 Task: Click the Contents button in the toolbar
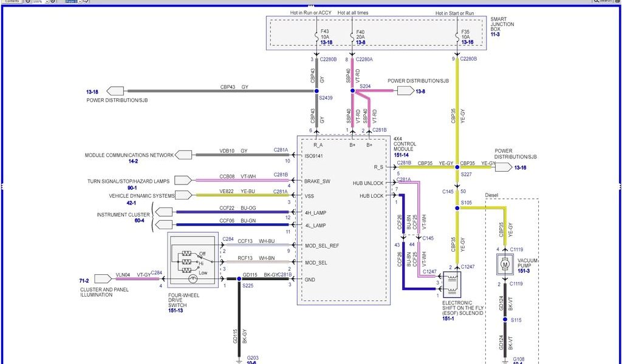pyautogui.click(x=12, y=2)
